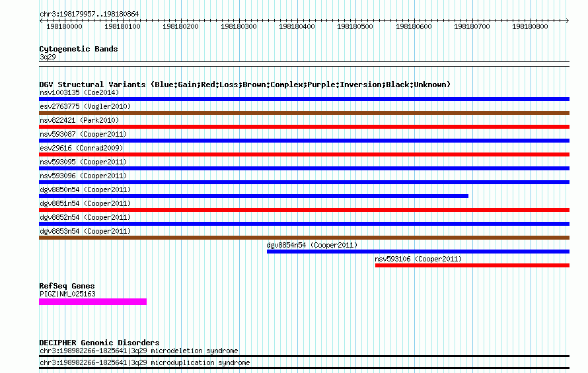
Task: Select the 3q29 microduplication syndrome black bar
Action: click(304, 368)
